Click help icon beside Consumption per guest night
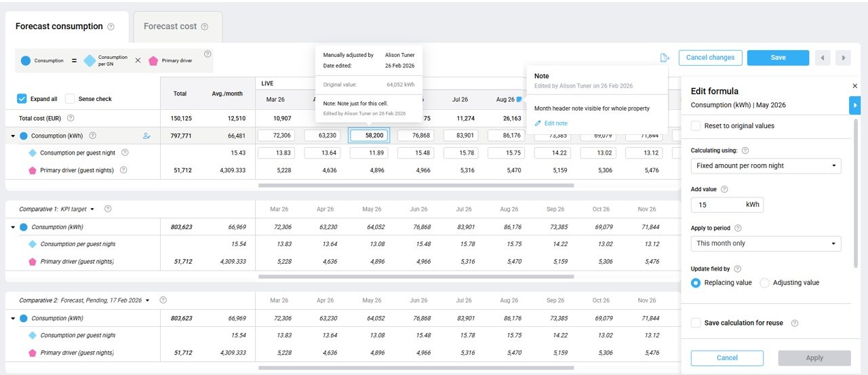868x375 pixels. [x=124, y=153]
